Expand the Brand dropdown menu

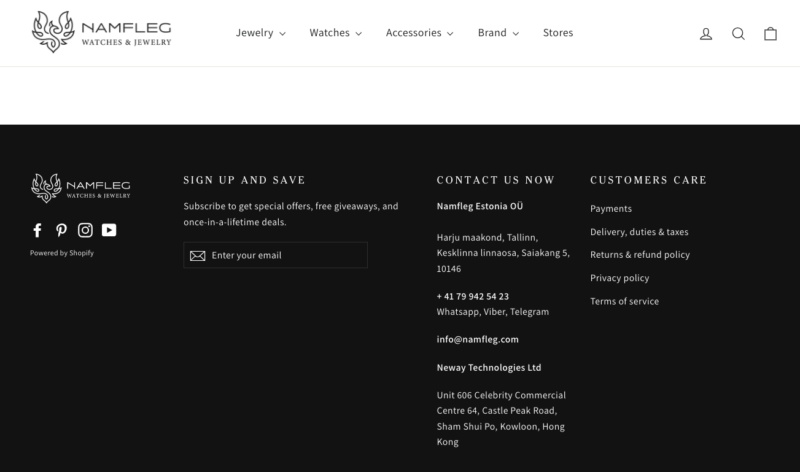[498, 33]
